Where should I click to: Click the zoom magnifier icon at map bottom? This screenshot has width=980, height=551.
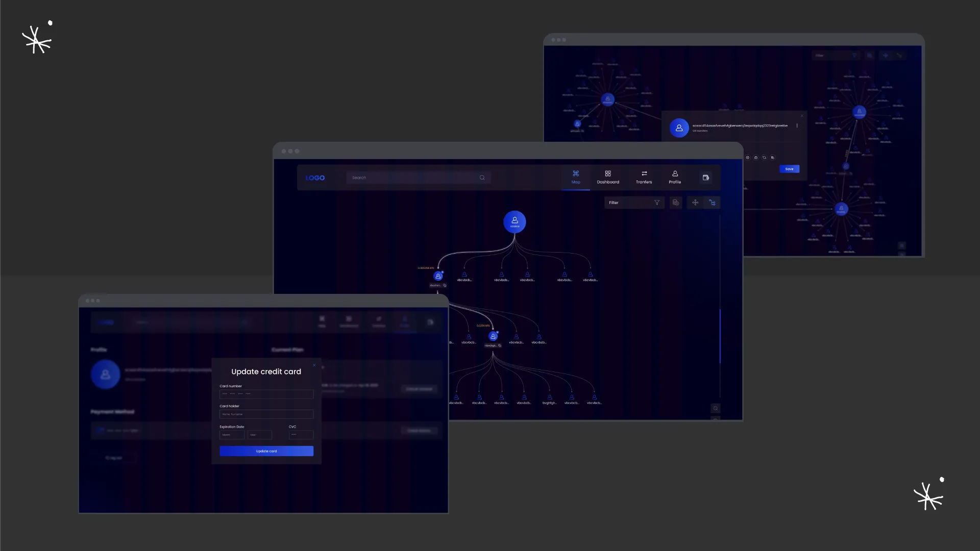(715, 408)
